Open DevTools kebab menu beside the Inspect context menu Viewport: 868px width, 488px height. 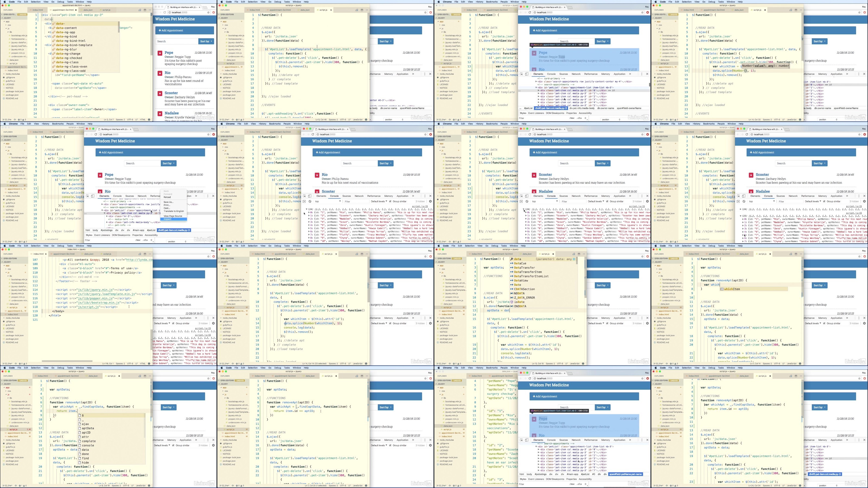coord(208,196)
